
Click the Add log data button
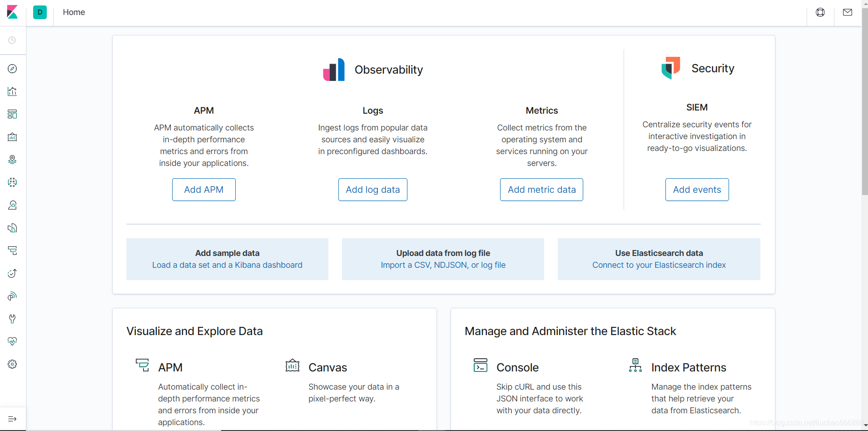tap(373, 190)
